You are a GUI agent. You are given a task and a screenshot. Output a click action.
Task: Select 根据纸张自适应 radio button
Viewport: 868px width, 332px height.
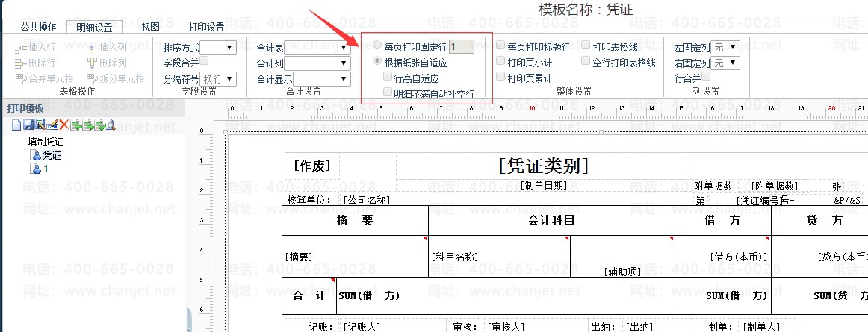[377, 62]
